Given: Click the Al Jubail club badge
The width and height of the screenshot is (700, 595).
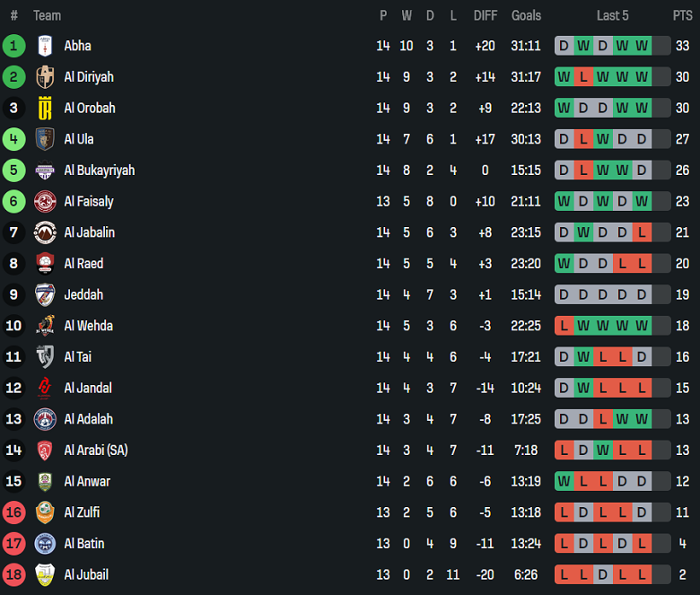Looking at the screenshot, I should (x=45, y=574).
